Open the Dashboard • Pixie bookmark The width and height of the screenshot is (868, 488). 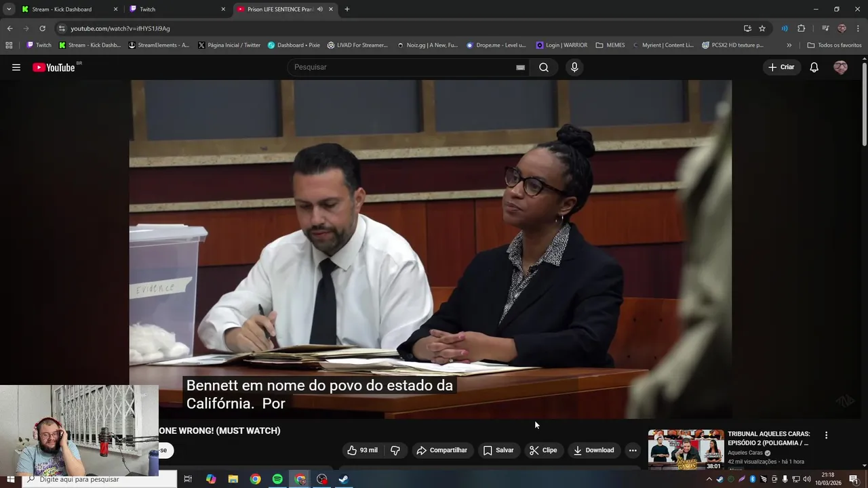(x=294, y=45)
